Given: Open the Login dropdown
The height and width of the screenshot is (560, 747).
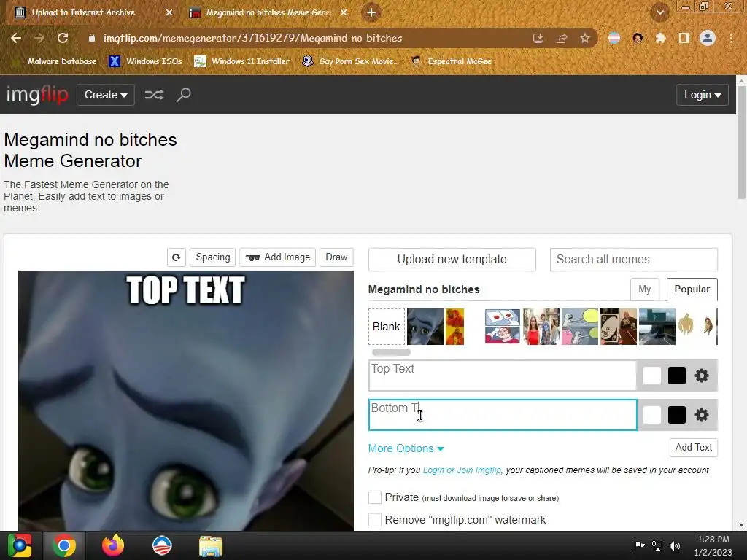Looking at the screenshot, I should click(703, 95).
